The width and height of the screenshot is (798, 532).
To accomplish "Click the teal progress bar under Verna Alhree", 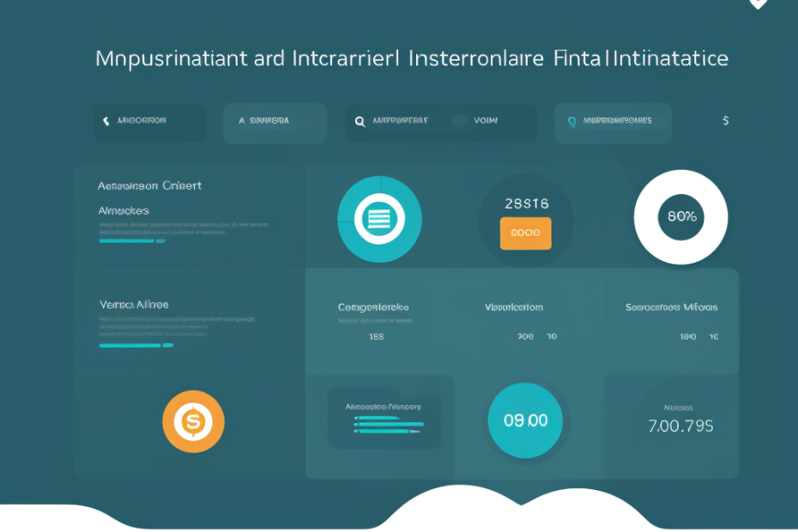I will 136,345.
